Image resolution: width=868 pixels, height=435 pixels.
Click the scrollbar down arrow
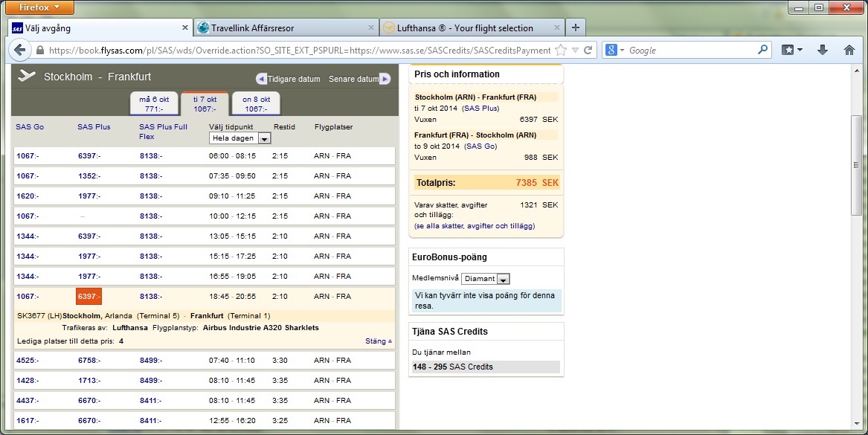(x=856, y=424)
